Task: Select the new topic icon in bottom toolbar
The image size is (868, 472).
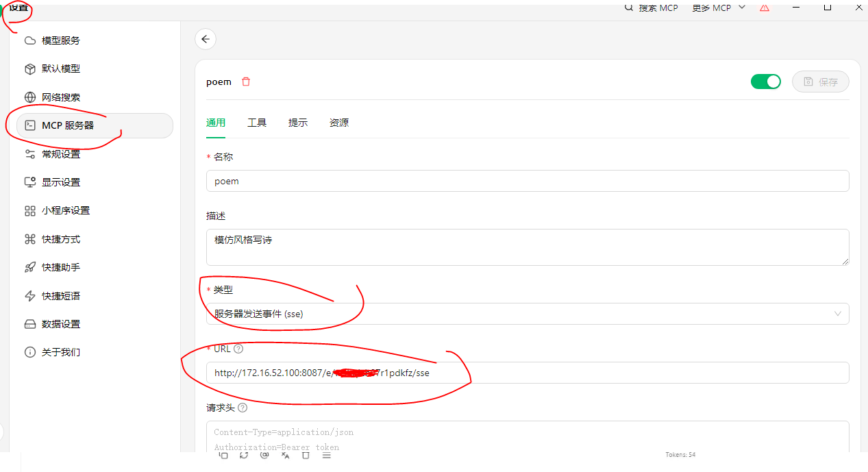Action: [x=223, y=455]
